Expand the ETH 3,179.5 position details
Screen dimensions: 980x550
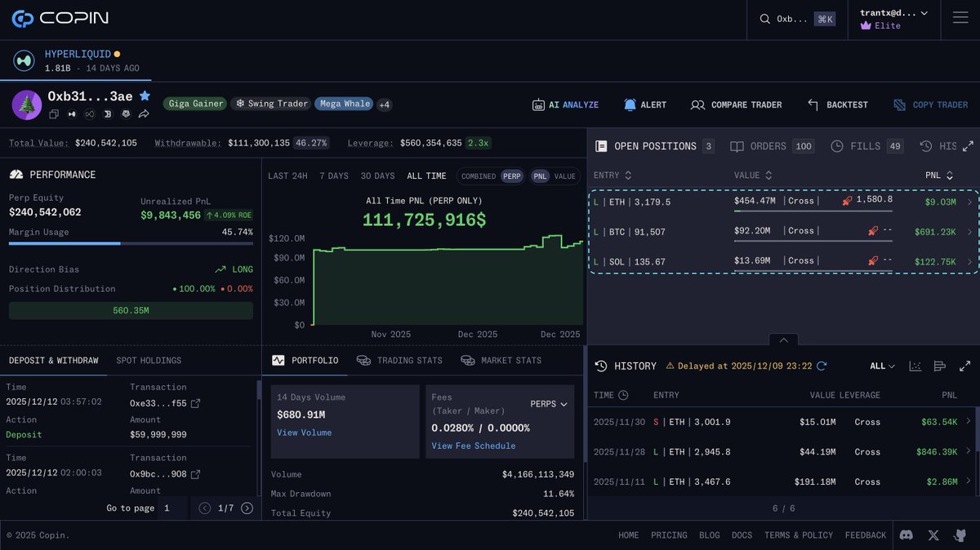pyautogui.click(x=969, y=202)
